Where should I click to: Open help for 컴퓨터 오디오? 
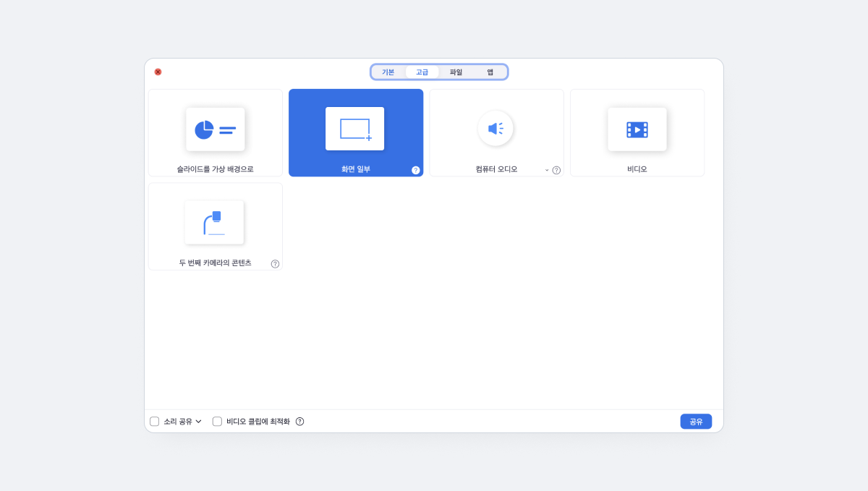click(556, 170)
